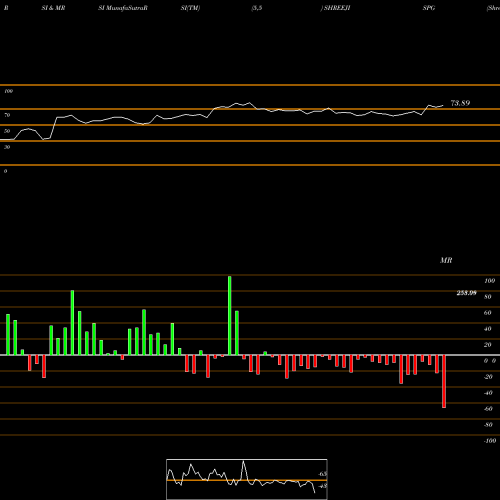Select the 'SPG' header text
The height and width of the screenshot is (500, 500).
pos(429,8)
